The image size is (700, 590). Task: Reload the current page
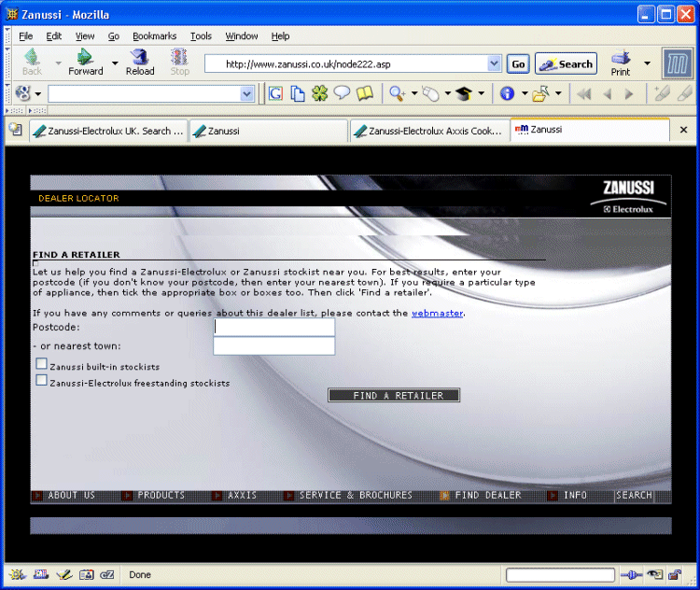pos(140,57)
